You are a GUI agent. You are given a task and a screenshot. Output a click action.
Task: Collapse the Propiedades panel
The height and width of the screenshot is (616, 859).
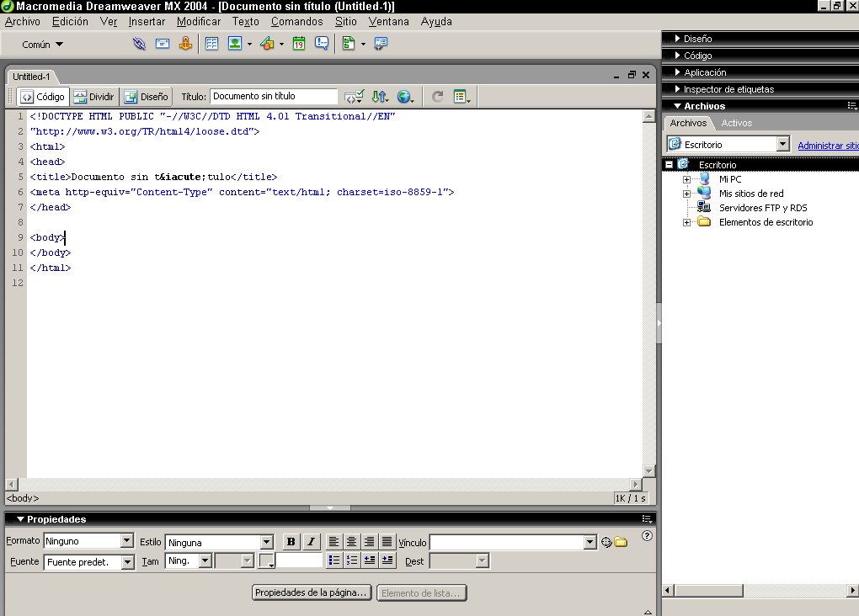20,519
